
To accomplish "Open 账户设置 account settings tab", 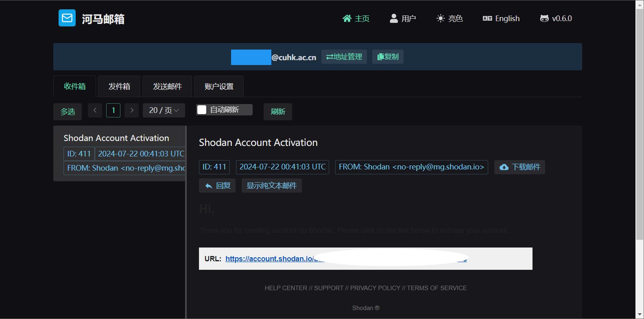I will coord(219,86).
